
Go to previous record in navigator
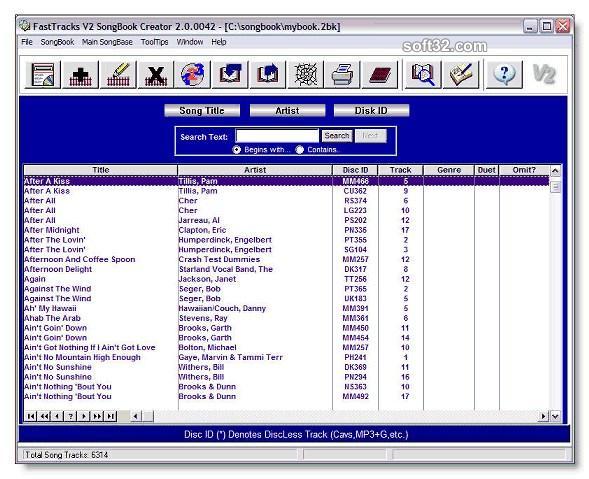(x=57, y=416)
